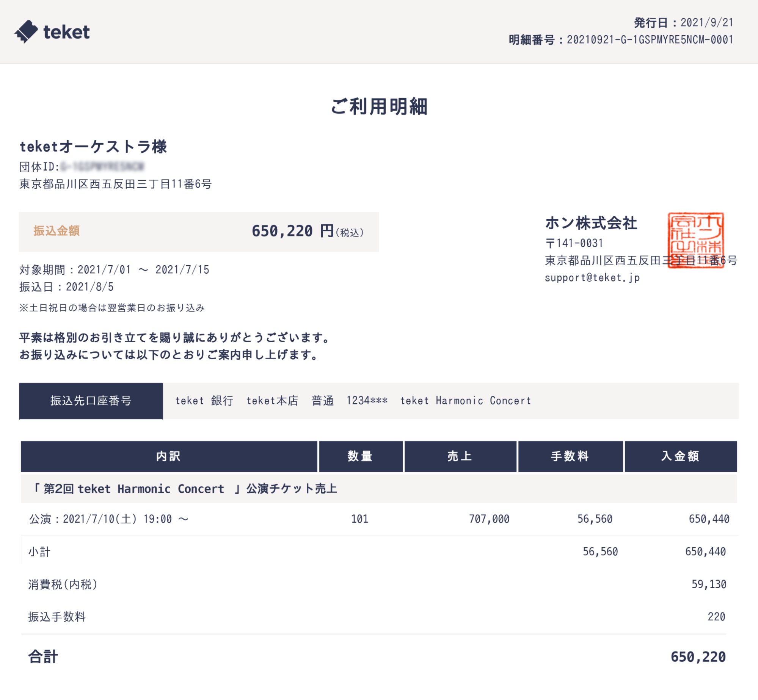Screen dimensions: 758x700
Task: Click the 振込先口座番号 header cell
Action: coord(91,401)
